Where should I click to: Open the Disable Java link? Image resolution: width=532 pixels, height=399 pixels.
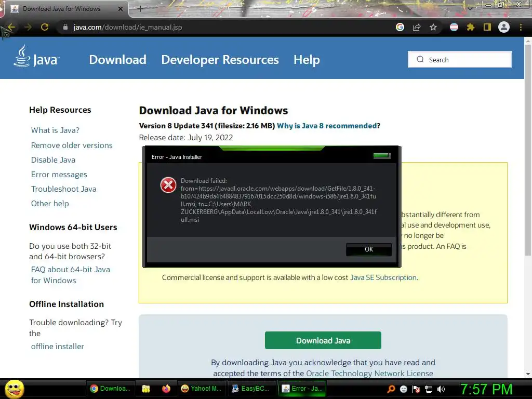(x=54, y=160)
